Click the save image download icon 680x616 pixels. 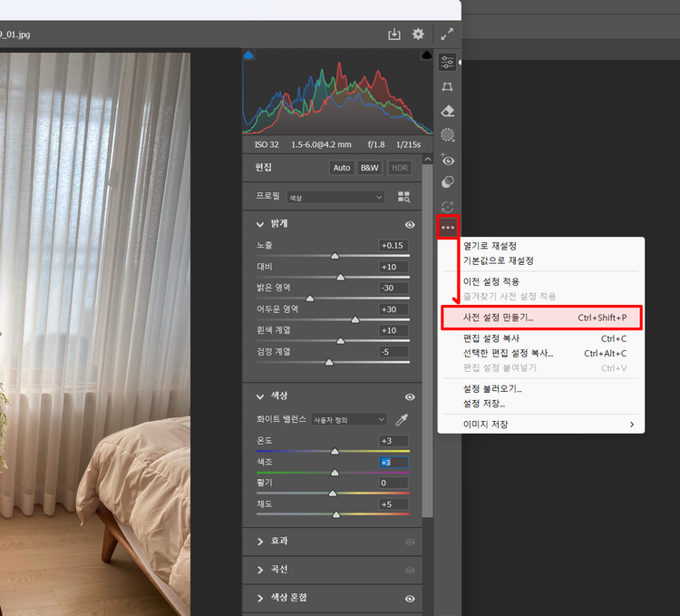[x=393, y=34]
